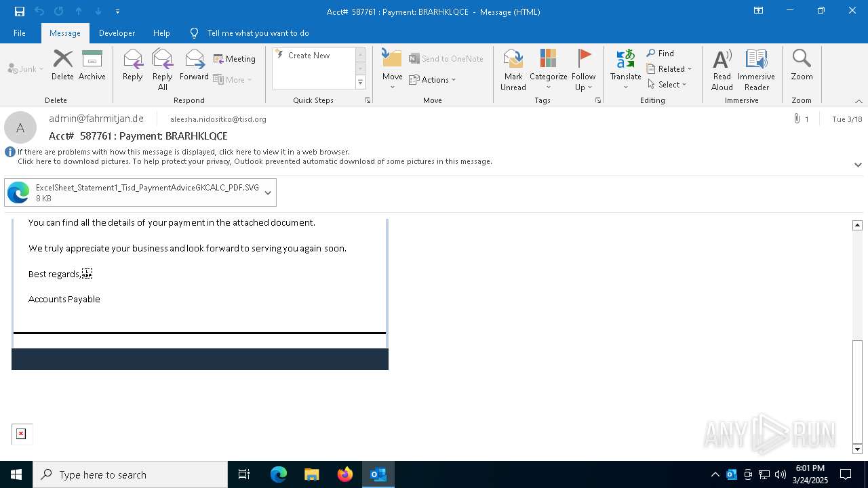The width and height of the screenshot is (868, 488).
Task: Click info bar to view in browser
Action: coord(184,152)
